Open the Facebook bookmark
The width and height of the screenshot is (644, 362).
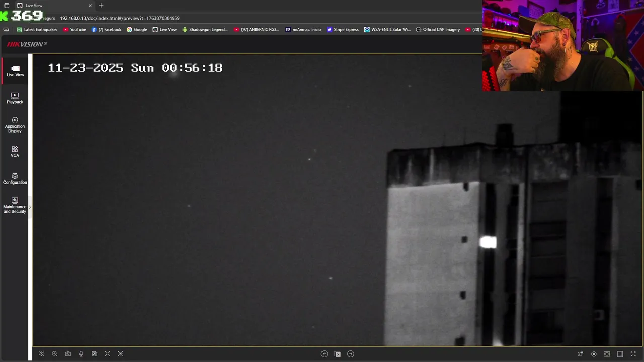pos(106,30)
